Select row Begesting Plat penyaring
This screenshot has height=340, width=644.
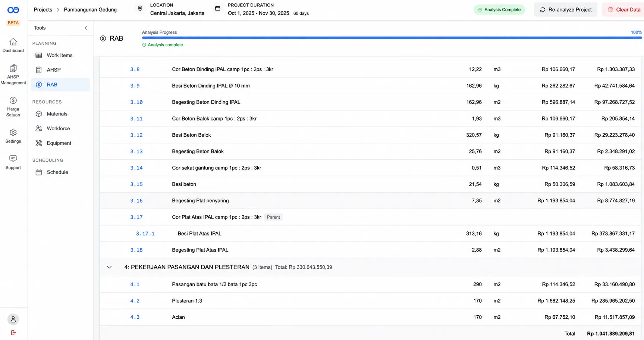(370, 201)
